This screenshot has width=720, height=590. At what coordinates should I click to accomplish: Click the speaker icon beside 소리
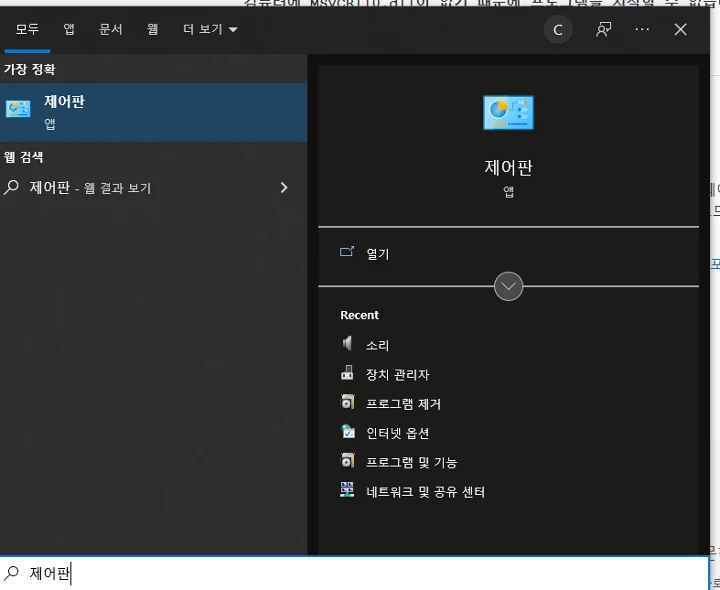click(347, 343)
